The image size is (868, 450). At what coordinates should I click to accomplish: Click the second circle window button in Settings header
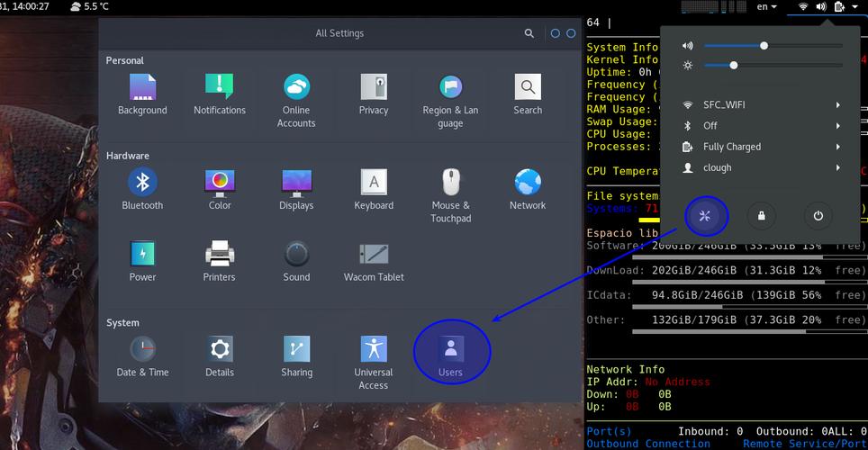571,33
